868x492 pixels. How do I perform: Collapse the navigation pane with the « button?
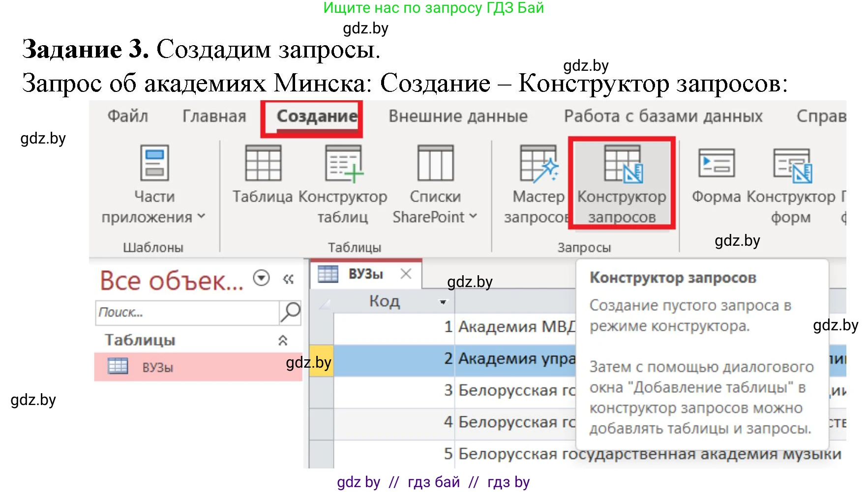pos(288,278)
